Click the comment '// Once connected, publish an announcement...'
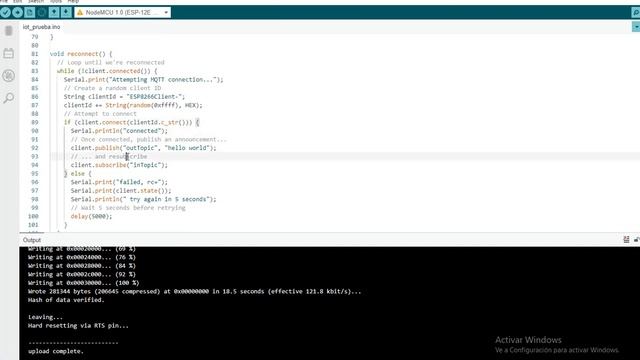 click(x=149, y=140)
